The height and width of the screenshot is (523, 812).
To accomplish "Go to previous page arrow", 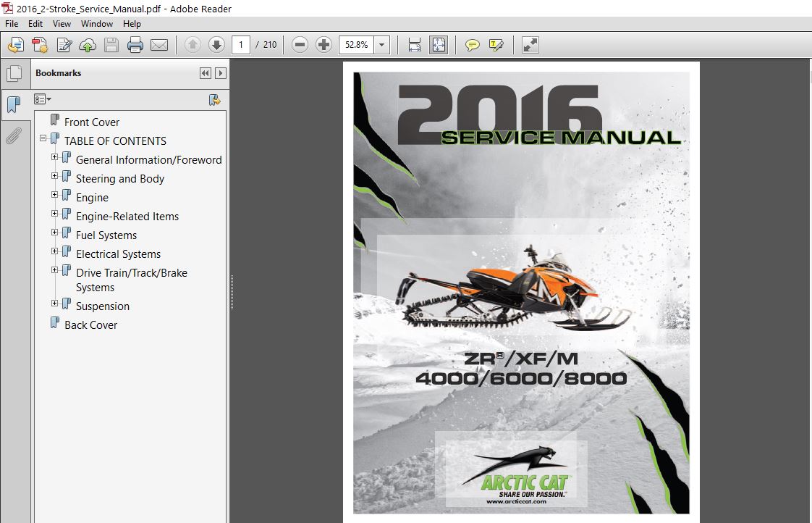I will pos(193,45).
